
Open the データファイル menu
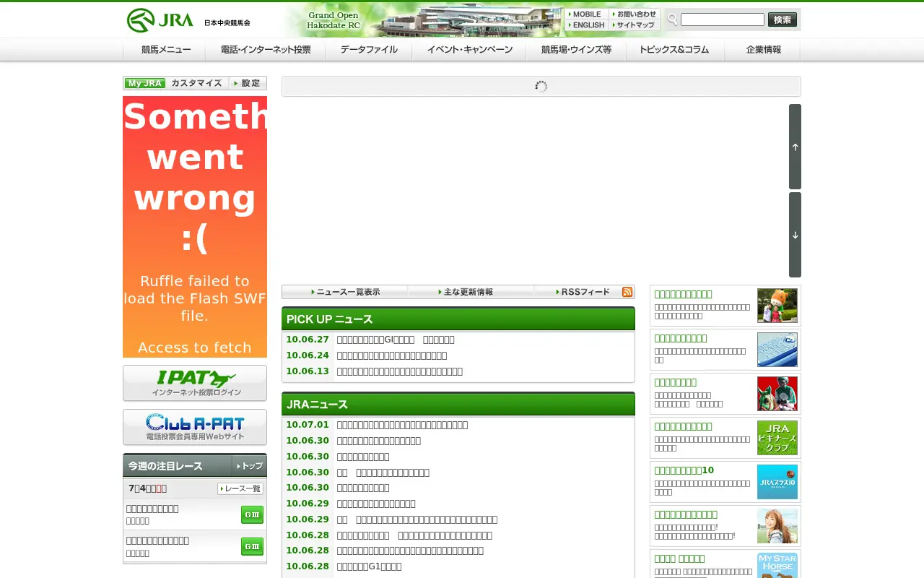pyautogui.click(x=369, y=50)
